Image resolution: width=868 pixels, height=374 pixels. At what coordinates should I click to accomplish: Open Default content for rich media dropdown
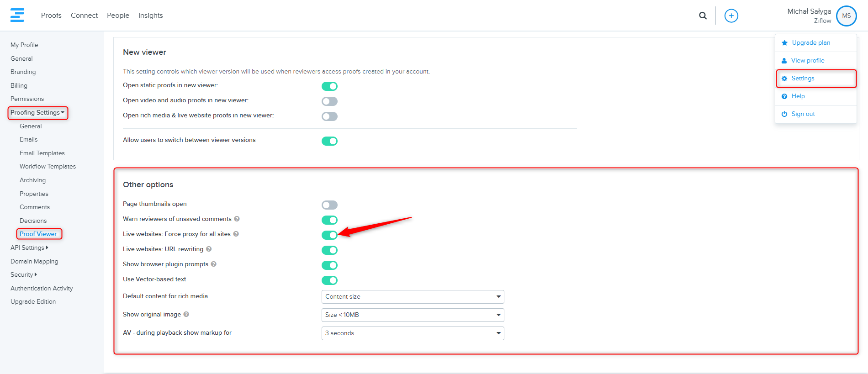(x=413, y=297)
